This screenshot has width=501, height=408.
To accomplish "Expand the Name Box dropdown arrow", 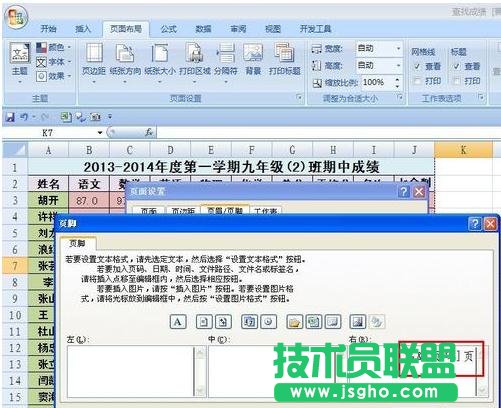I will coord(100,133).
